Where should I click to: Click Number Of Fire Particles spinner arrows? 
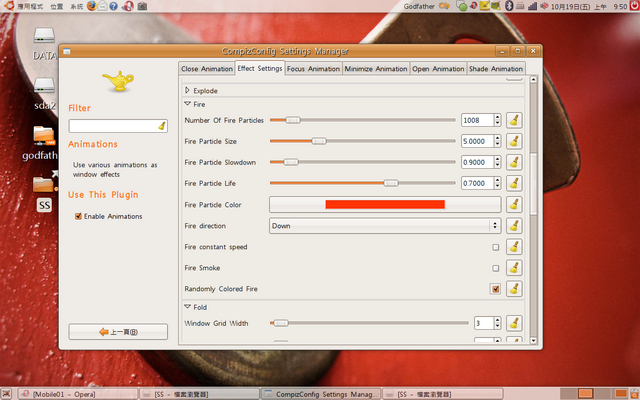pos(497,120)
